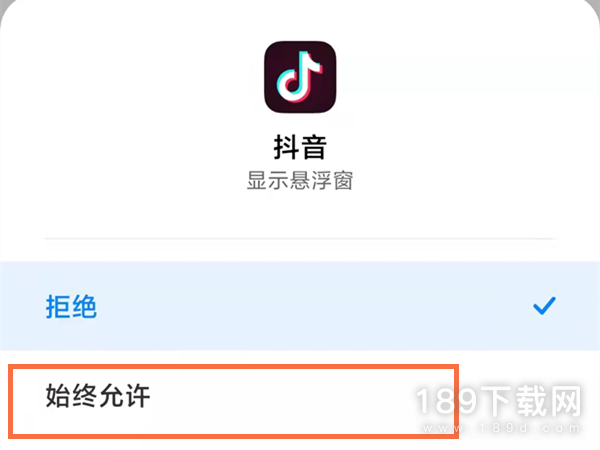Pick the deny entry in permission list
600x450 pixels.
(300, 306)
